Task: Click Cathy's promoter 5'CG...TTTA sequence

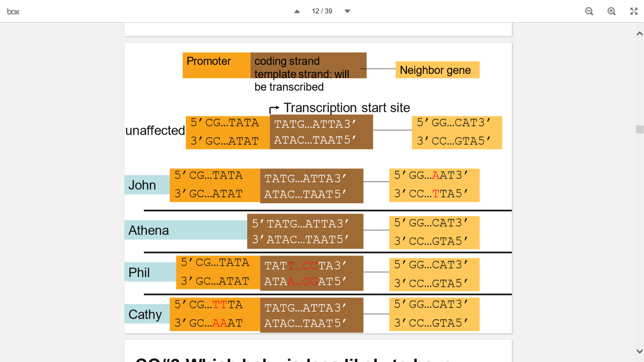Action: 208,304
